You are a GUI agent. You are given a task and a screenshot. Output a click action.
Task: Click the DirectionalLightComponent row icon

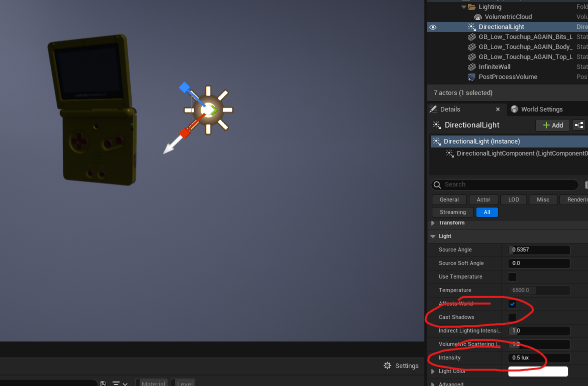pyautogui.click(x=449, y=153)
